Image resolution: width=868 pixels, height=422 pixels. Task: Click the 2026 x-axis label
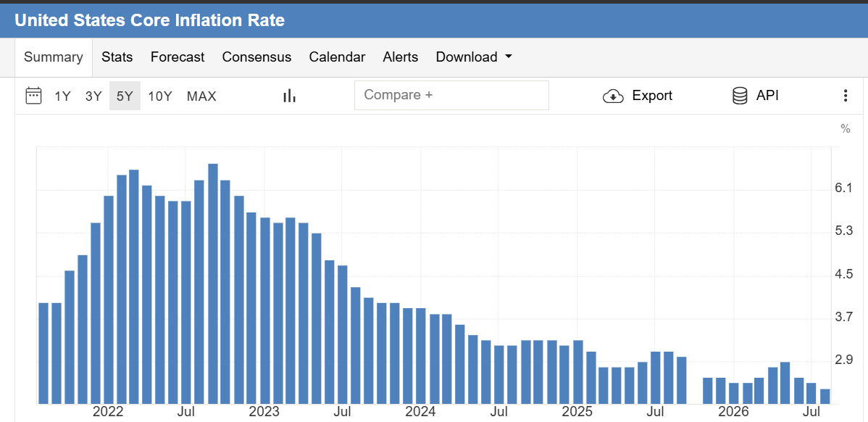pyautogui.click(x=733, y=413)
